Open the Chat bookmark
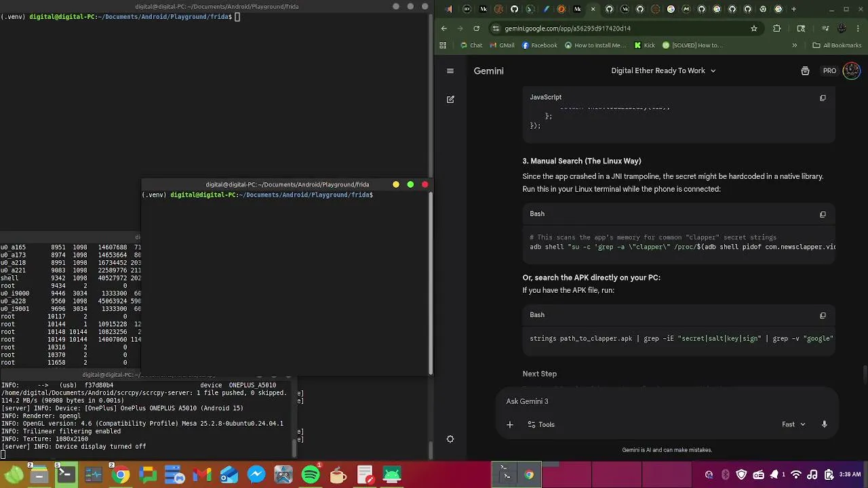This screenshot has height=488, width=868. [x=471, y=45]
